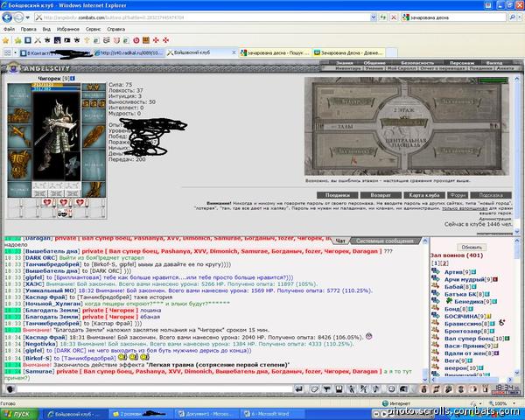This screenshot has width=525, height=420.
Task: Click the Поединки button
Action: (338, 195)
